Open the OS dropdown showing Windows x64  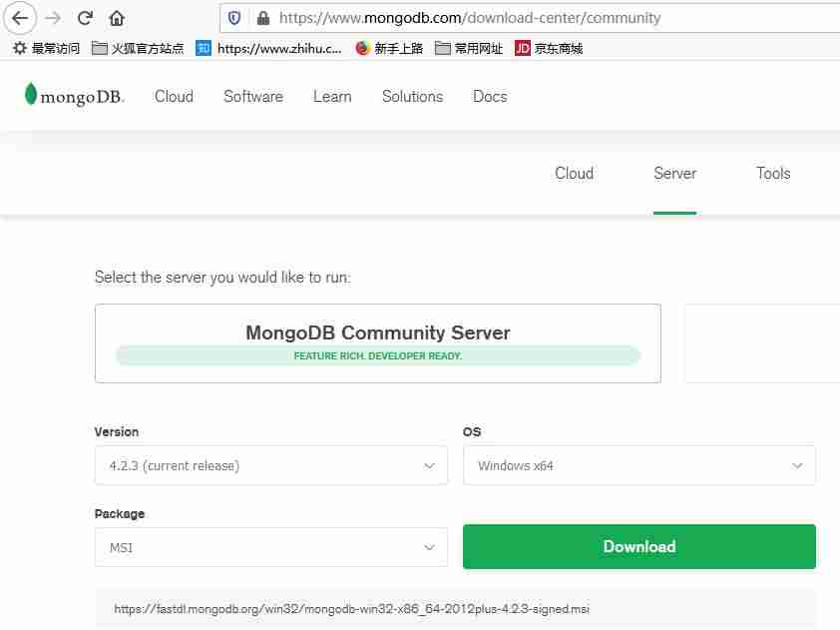[x=639, y=465]
